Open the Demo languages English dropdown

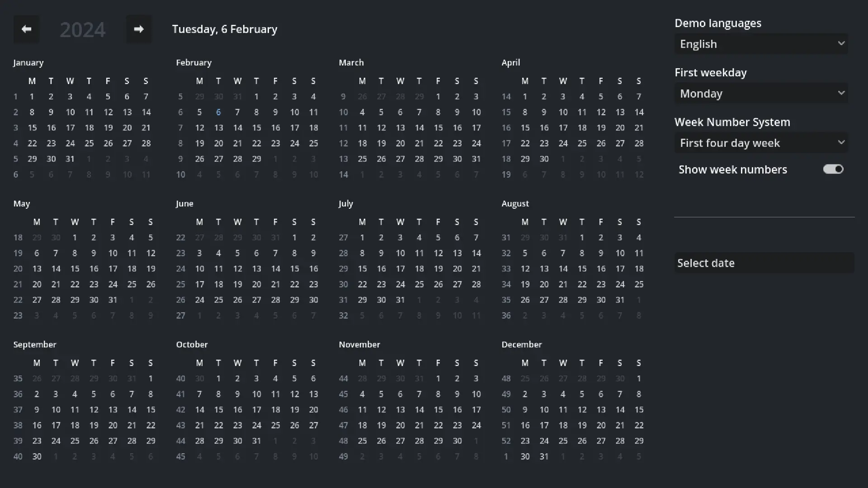click(761, 44)
